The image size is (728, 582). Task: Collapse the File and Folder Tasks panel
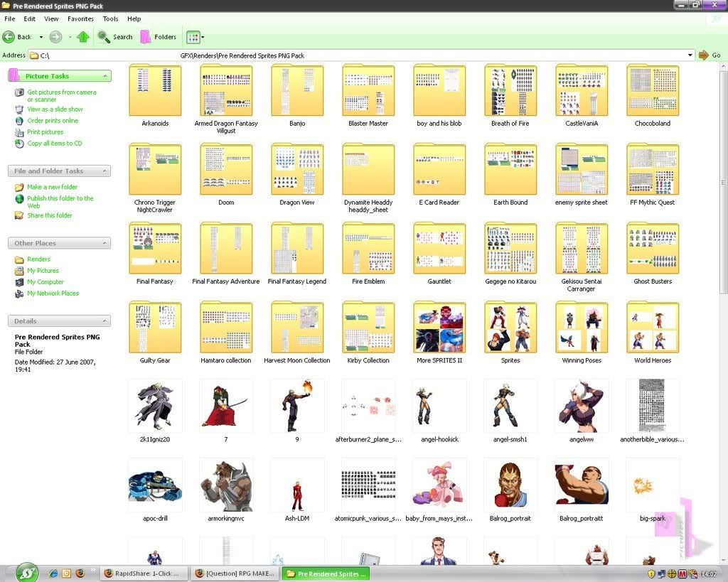105,171
